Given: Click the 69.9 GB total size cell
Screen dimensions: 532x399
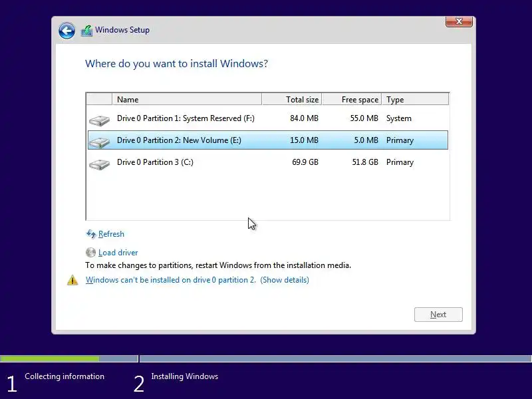Looking at the screenshot, I should [305, 162].
